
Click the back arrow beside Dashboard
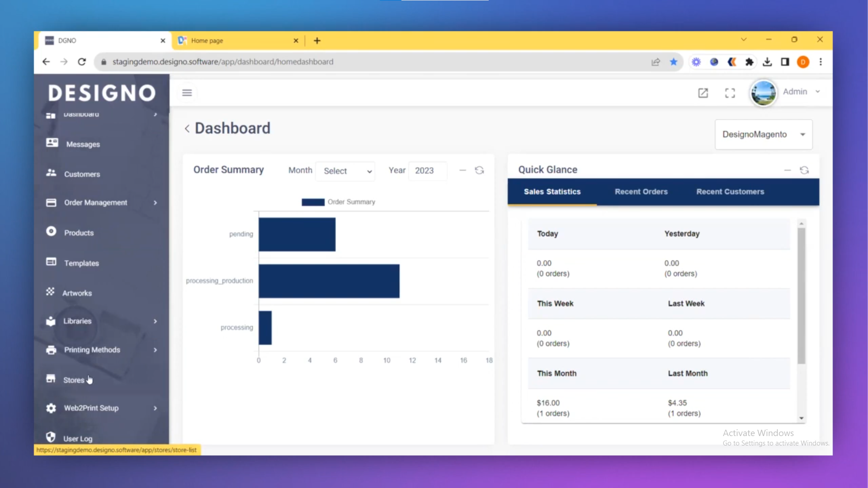187,129
